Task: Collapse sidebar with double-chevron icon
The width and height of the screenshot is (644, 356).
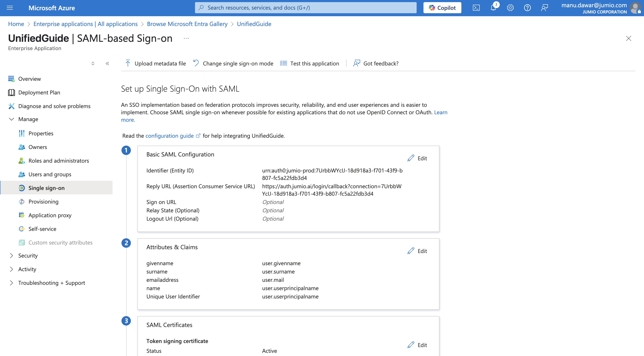Action: (x=107, y=64)
